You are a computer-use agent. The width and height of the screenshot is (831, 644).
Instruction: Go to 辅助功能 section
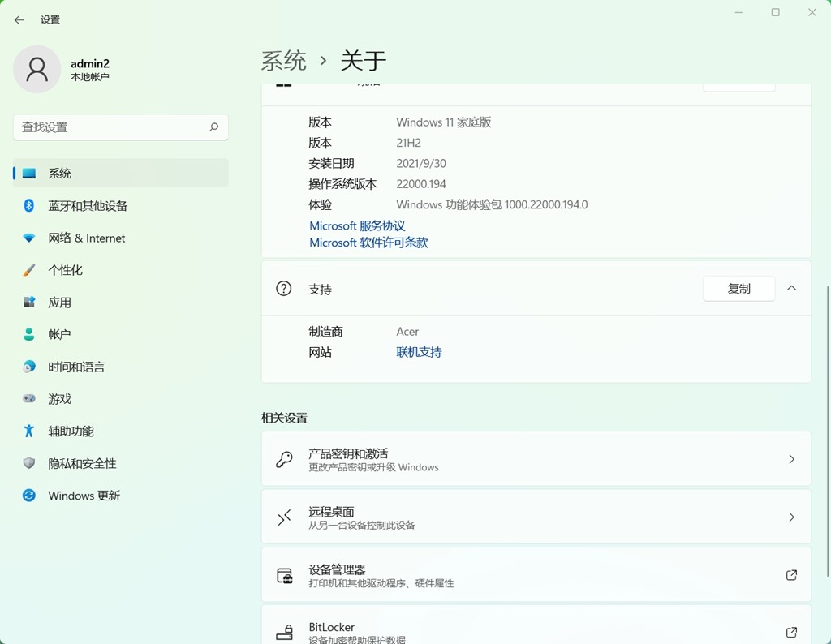(70, 431)
